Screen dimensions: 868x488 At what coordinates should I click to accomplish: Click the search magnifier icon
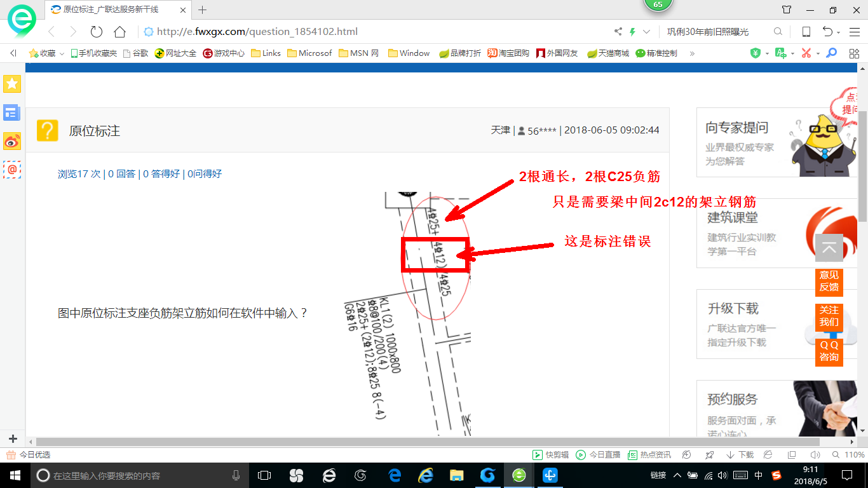click(x=778, y=32)
